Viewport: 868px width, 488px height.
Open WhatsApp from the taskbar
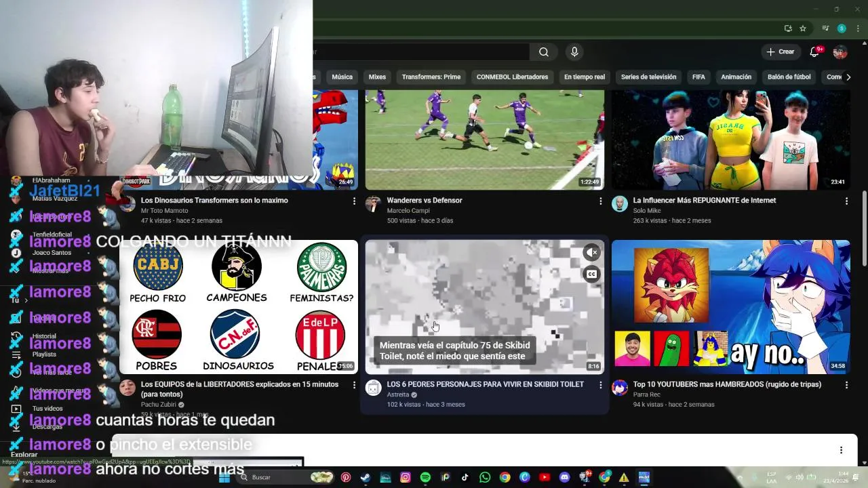[485, 477]
